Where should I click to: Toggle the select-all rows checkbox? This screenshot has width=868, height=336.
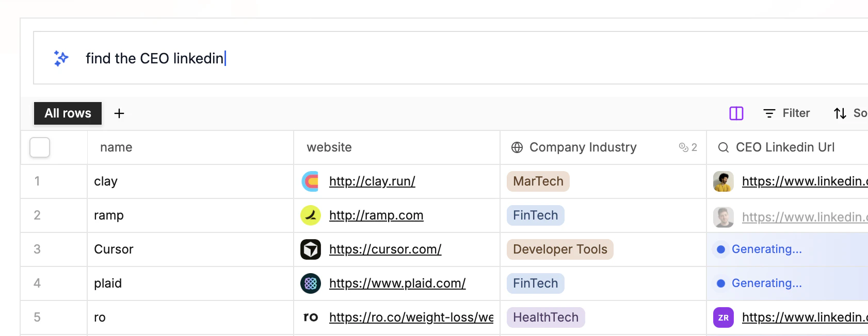(x=40, y=147)
